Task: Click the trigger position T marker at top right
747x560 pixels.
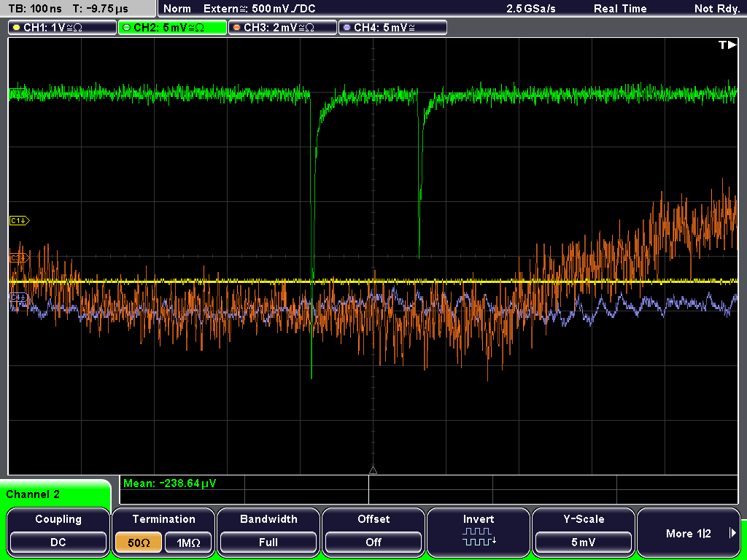Action: [x=727, y=44]
